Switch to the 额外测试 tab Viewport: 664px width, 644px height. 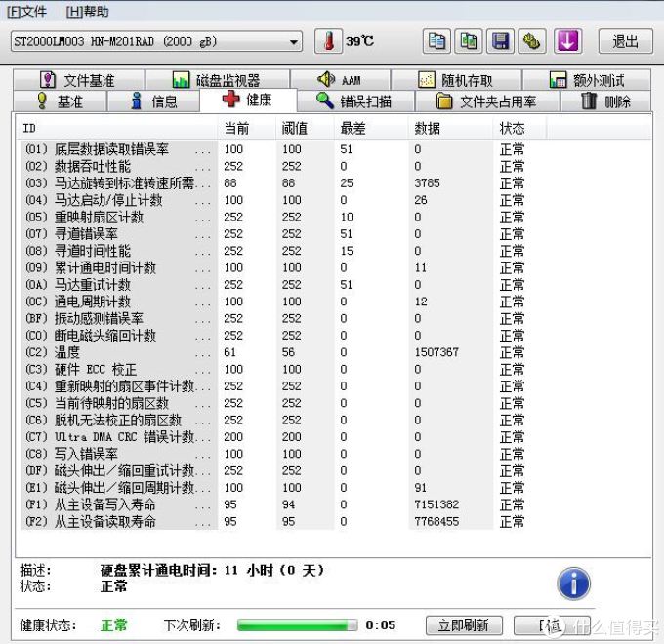coord(587,80)
